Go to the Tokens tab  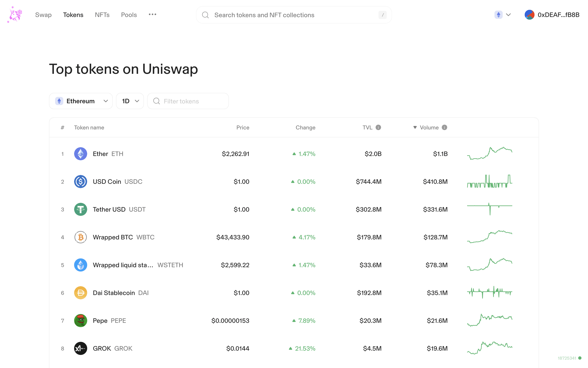(x=73, y=15)
